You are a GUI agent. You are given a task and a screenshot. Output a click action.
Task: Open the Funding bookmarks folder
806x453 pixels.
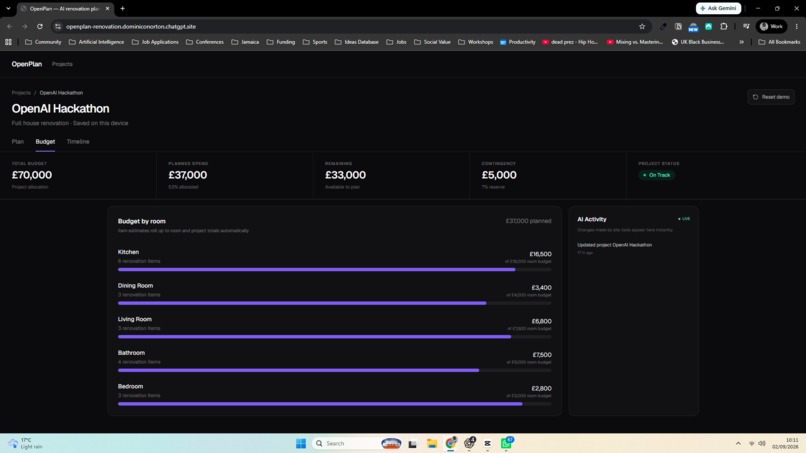281,42
